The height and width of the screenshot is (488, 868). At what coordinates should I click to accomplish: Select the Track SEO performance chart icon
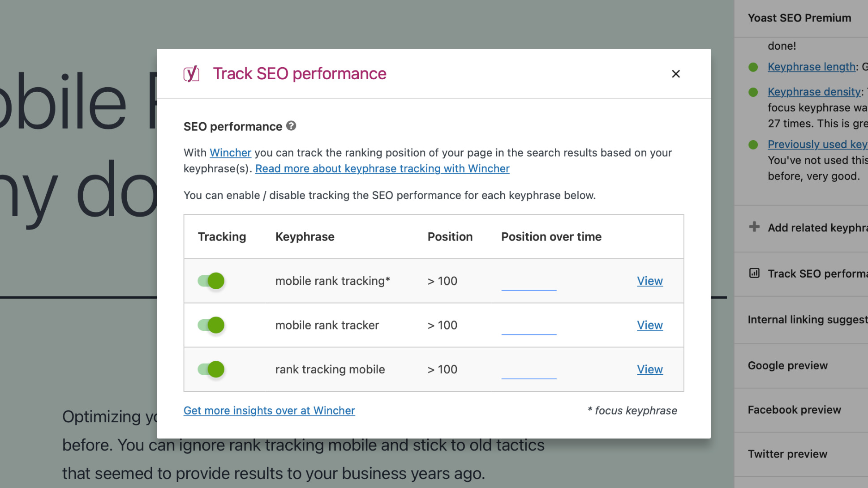tap(754, 273)
